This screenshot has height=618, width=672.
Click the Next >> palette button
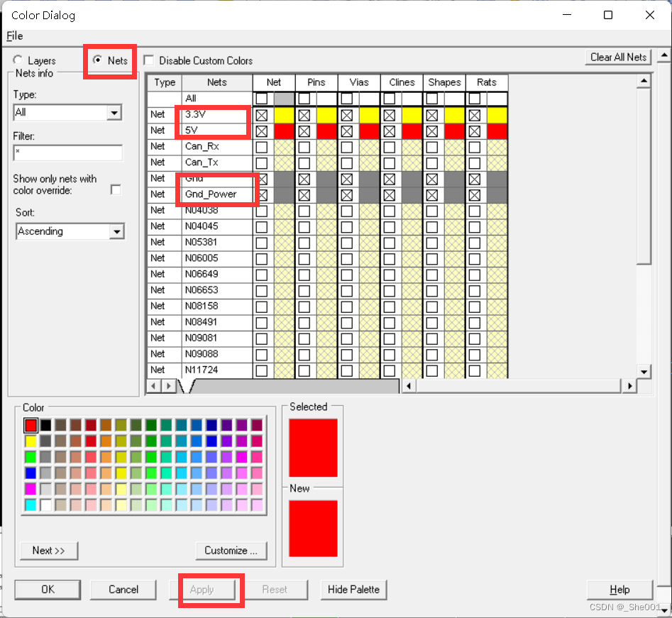click(49, 551)
